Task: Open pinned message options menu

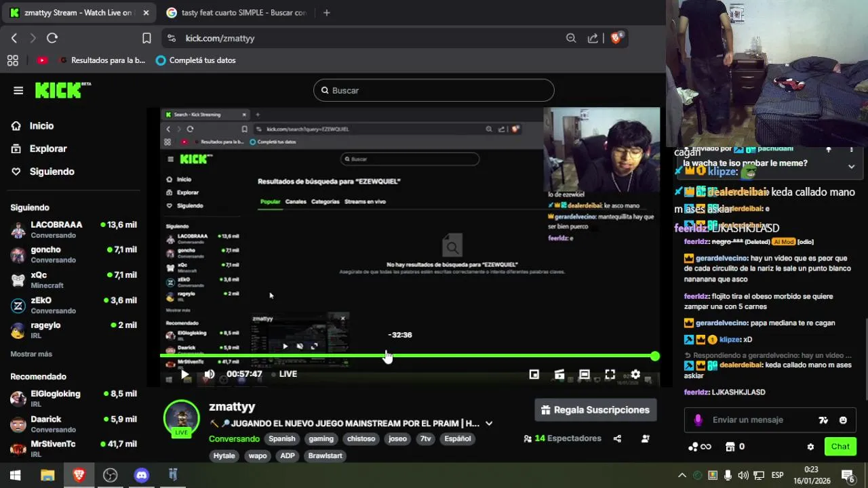Action: click(851, 149)
